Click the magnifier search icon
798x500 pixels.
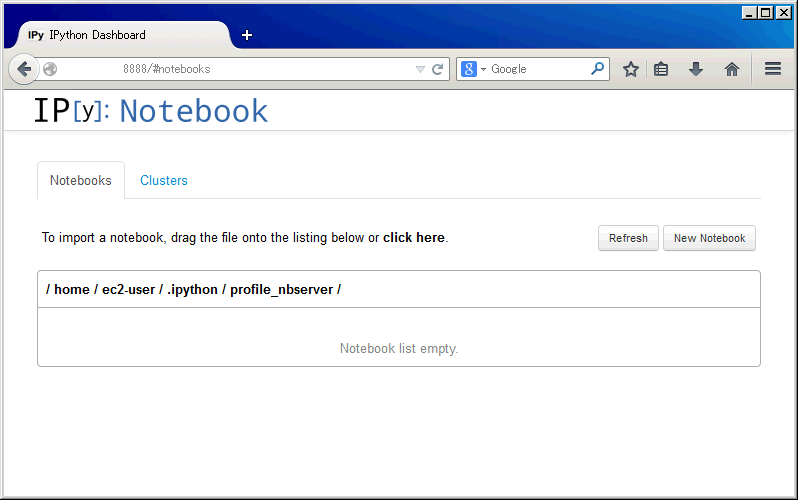(x=597, y=68)
